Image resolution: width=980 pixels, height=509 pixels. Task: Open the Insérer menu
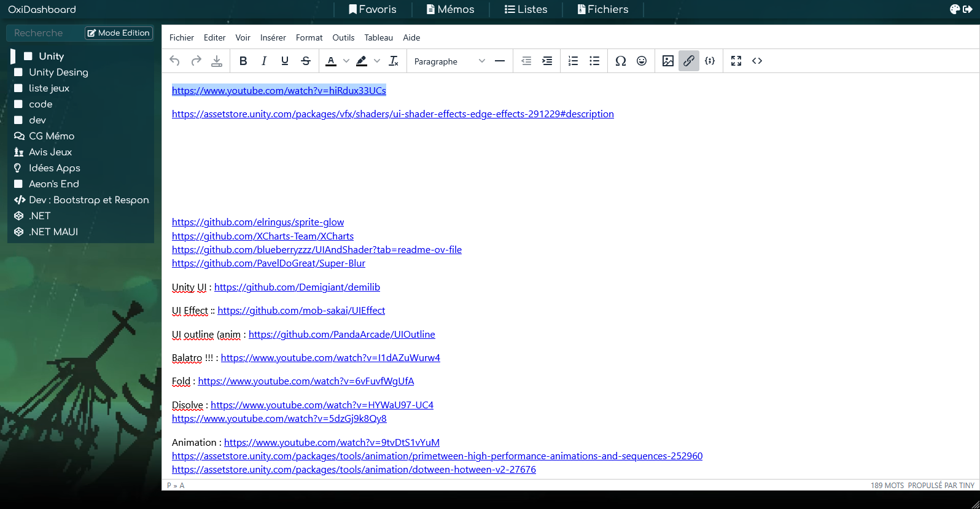click(273, 37)
